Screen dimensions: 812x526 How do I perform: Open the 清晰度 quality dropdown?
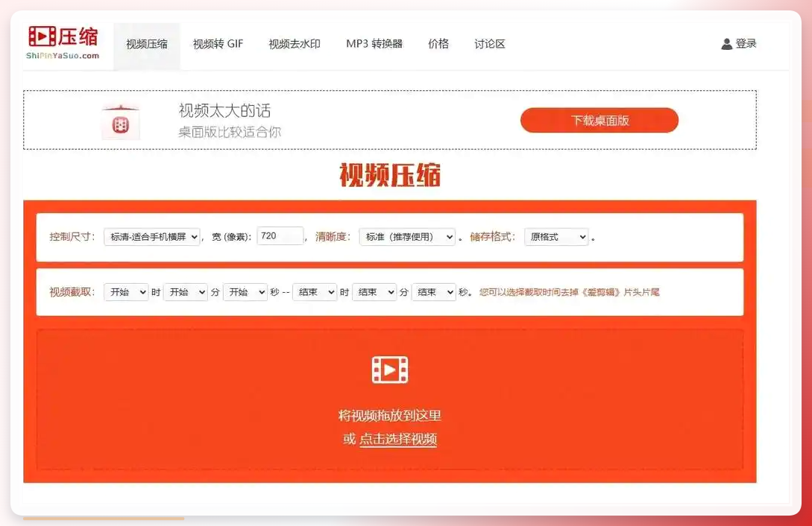pyautogui.click(x=407, y=237)
